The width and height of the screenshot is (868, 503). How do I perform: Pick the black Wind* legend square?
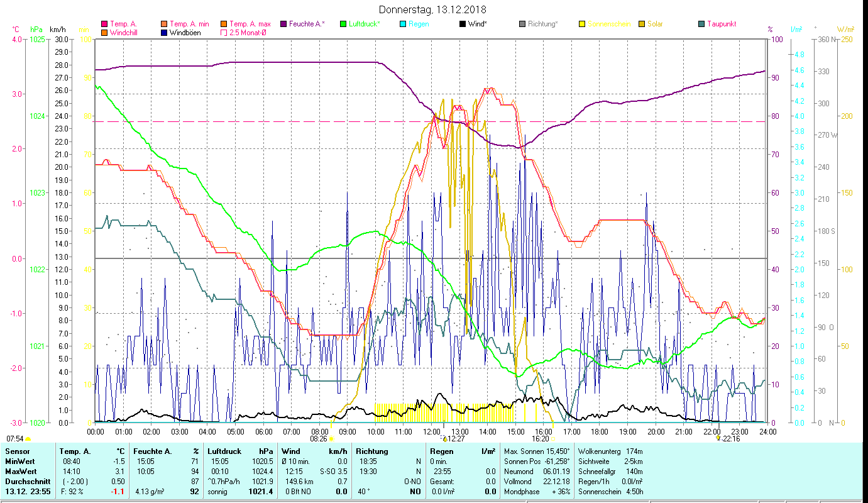point(463,24)
